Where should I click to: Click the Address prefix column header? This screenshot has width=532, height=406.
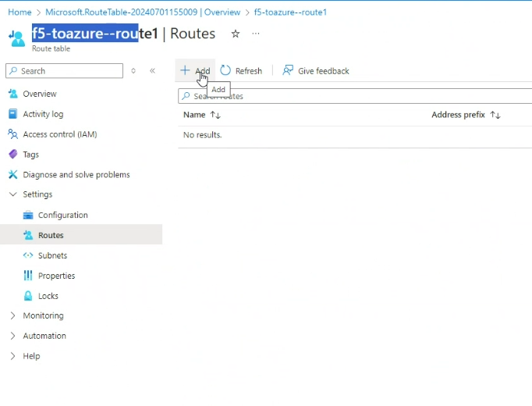458,115
